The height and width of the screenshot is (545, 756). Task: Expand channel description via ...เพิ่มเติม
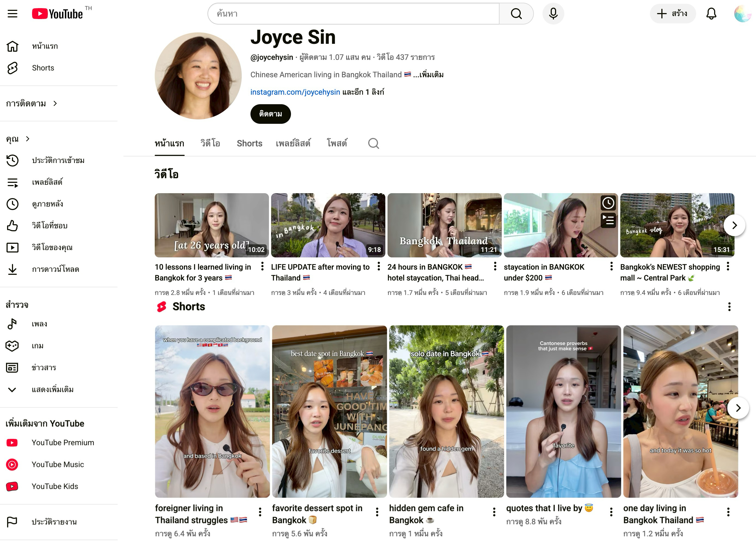pos(428,75)
